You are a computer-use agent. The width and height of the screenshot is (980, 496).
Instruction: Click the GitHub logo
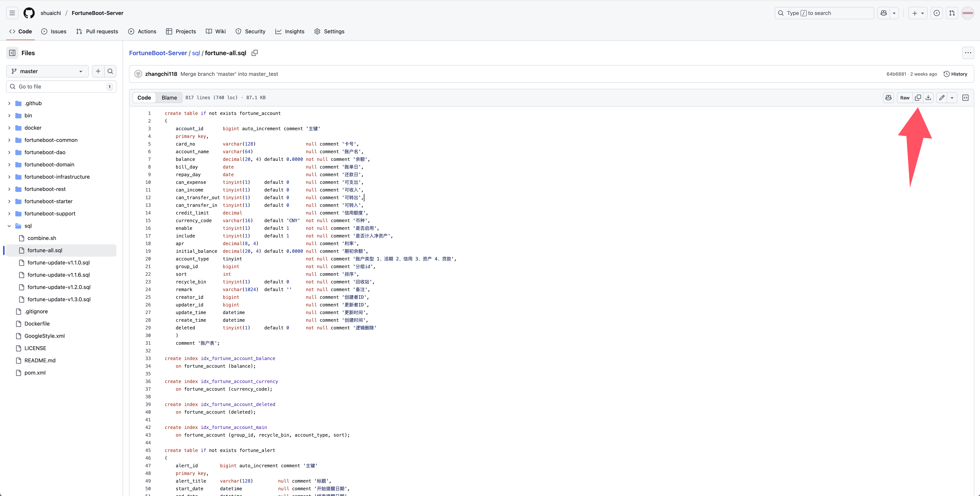coord(29,13)
